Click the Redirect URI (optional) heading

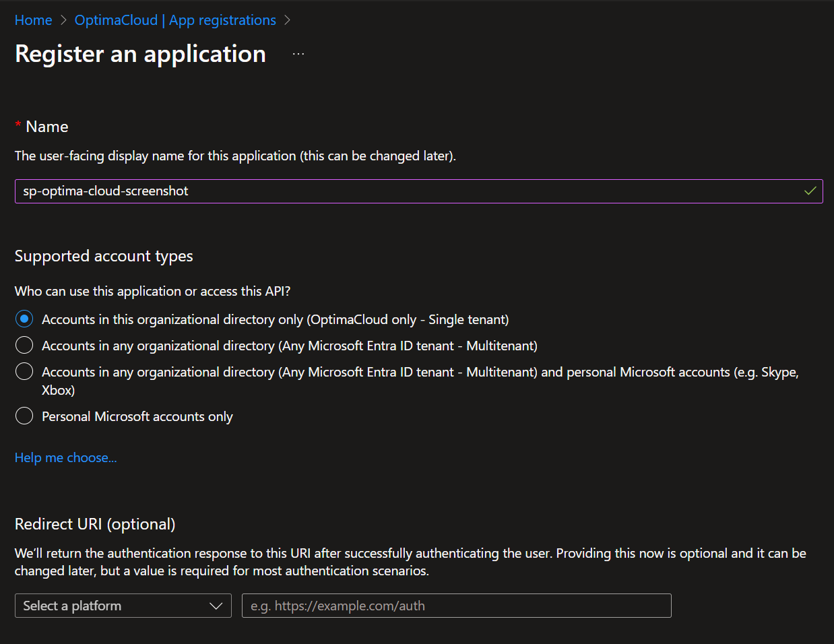tap(95, 524)
